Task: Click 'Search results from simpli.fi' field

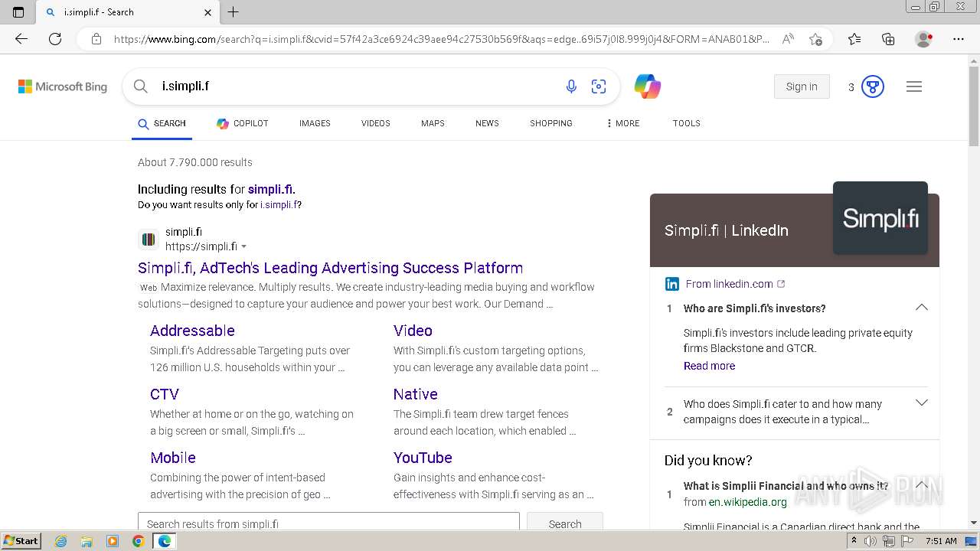Action: (328, 523)
